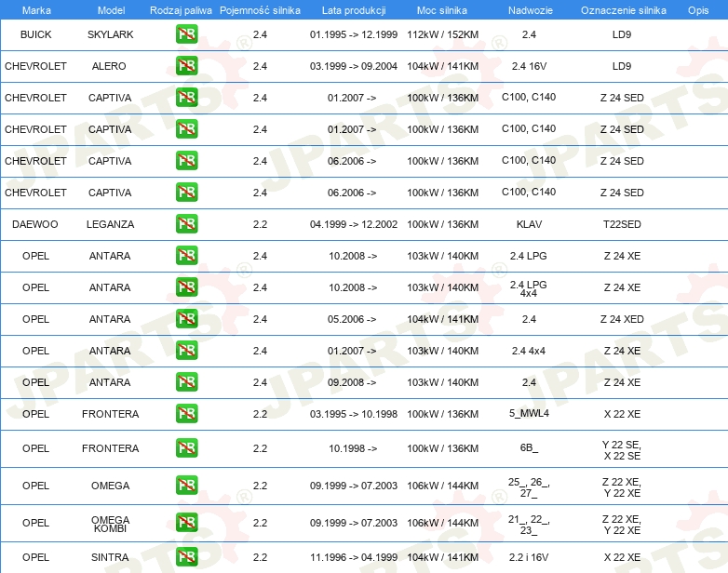Select the LEGANZA model cell

point(111,224)
